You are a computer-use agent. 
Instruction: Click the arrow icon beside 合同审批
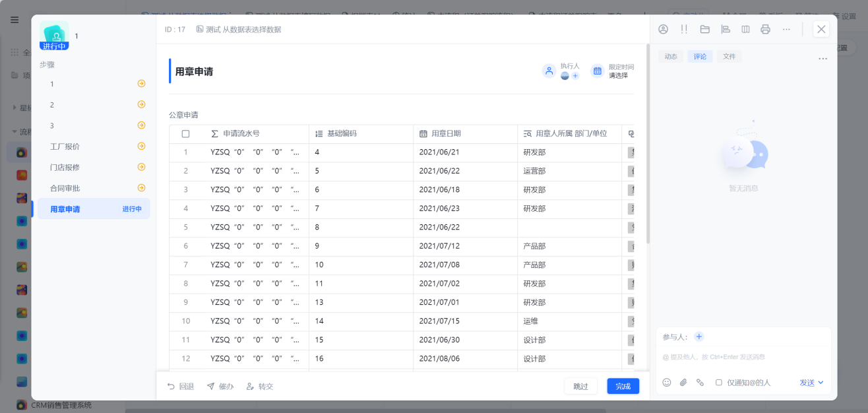coord(141,188)
